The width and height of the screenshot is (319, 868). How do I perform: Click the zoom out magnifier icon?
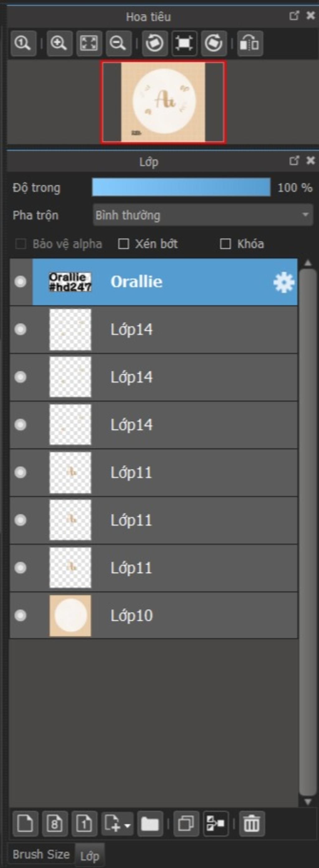pos(118,43)
